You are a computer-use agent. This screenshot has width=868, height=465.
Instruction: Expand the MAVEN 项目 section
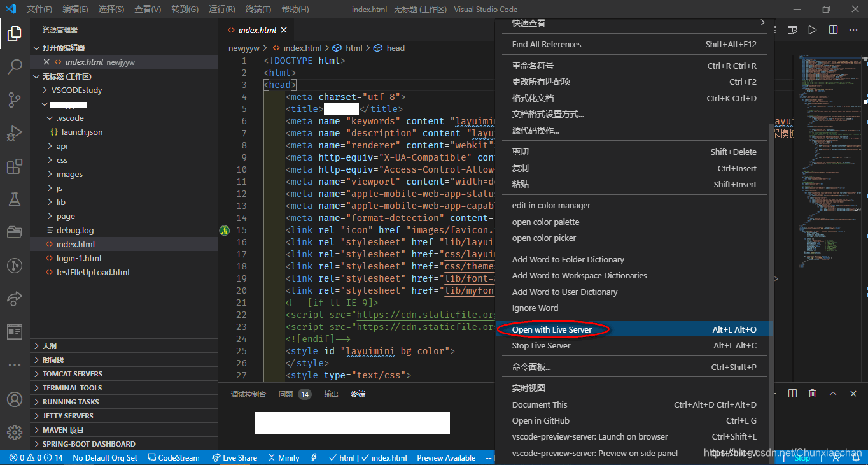point(124,430)
